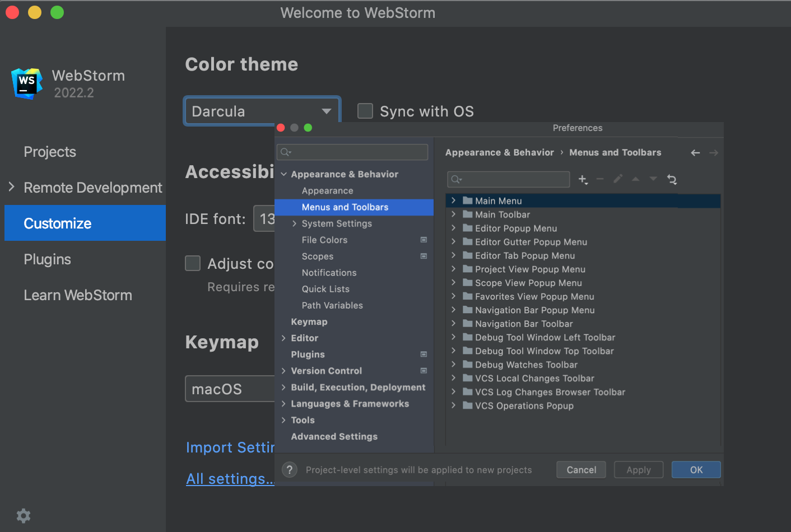Enable the Sync with OS checkbox
791x532 pixels.
coord(365,111)
